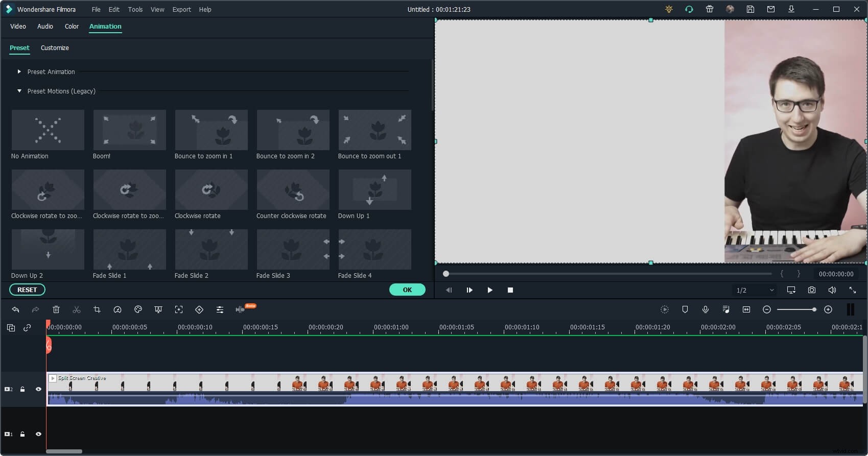
Task: Open the Tools menu
Action: pyautogui.click(x=135, y=10)
